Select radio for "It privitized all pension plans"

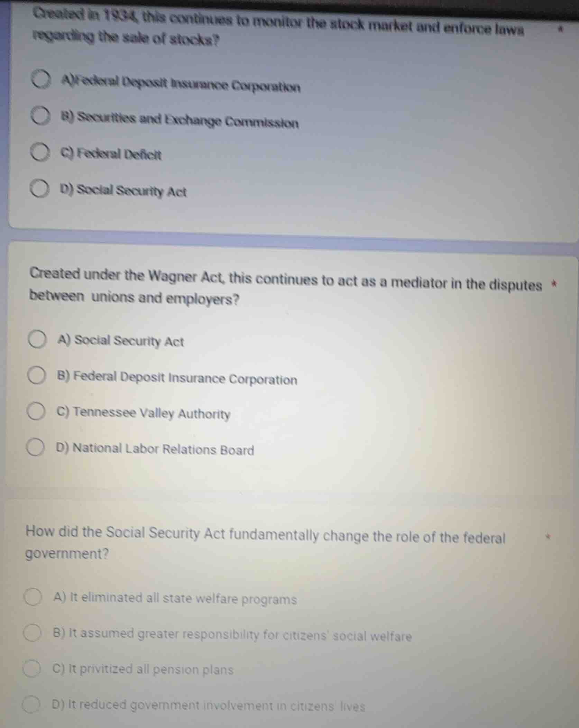31,669
